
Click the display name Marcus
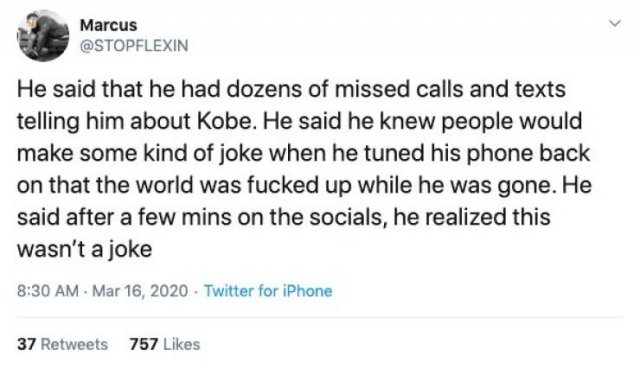click(108, 25)
